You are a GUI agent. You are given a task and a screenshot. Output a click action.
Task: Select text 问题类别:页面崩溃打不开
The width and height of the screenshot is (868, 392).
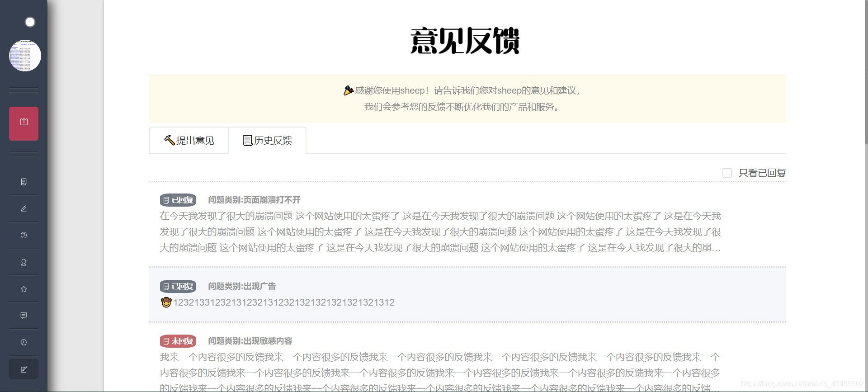[x=254, y=200]
